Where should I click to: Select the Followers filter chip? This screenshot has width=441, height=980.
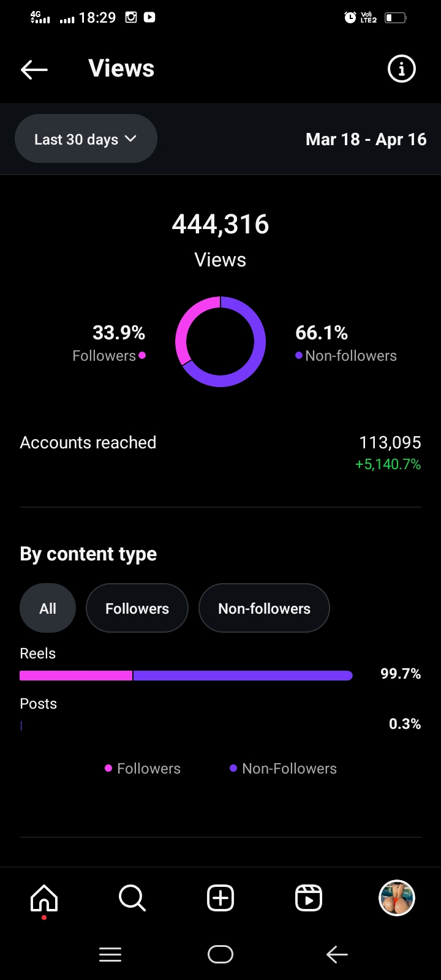coord(137,608)
